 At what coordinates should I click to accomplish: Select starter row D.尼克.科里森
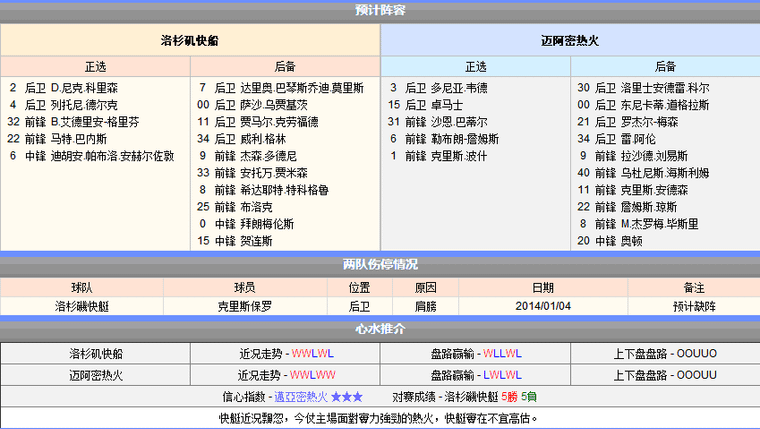pos(63,88)
